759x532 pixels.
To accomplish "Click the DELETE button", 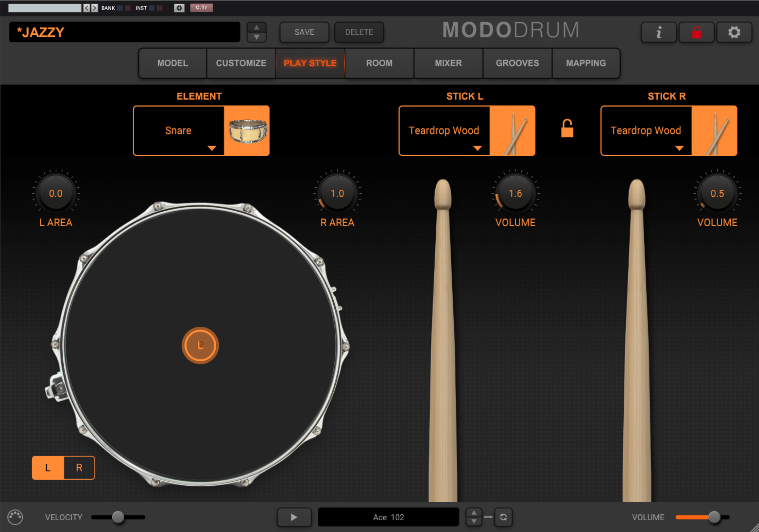I will [x=359, y=32].
